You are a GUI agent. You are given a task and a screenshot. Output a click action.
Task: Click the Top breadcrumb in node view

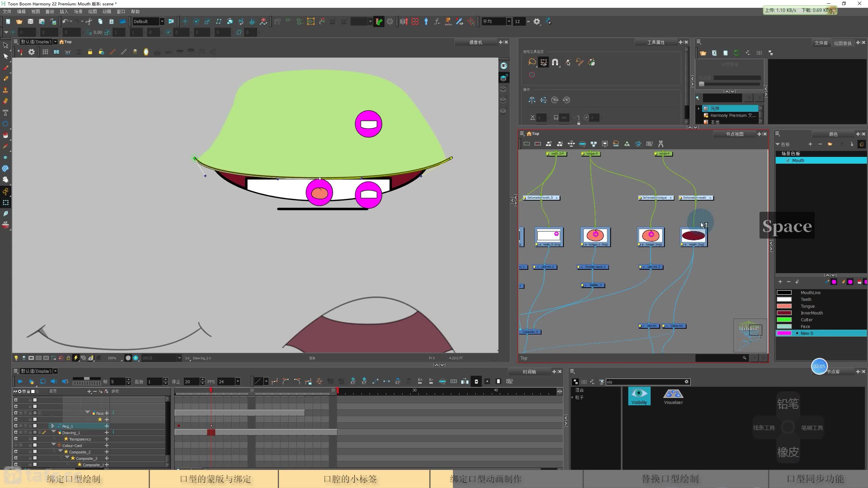(535, 134)
